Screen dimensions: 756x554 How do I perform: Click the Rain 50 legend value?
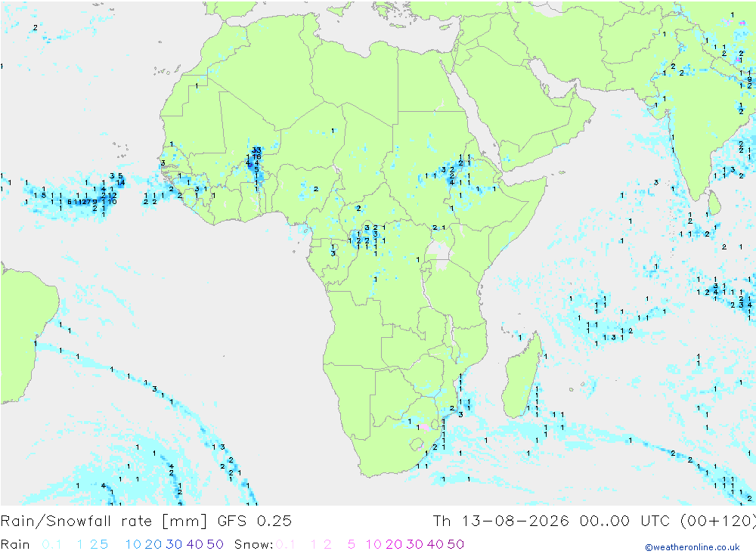click(215, 544)
